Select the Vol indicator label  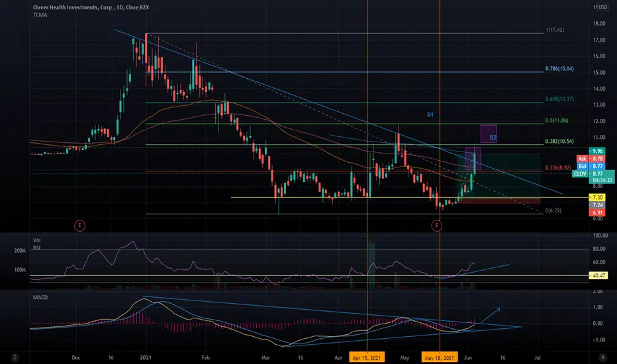click(37, 240)
